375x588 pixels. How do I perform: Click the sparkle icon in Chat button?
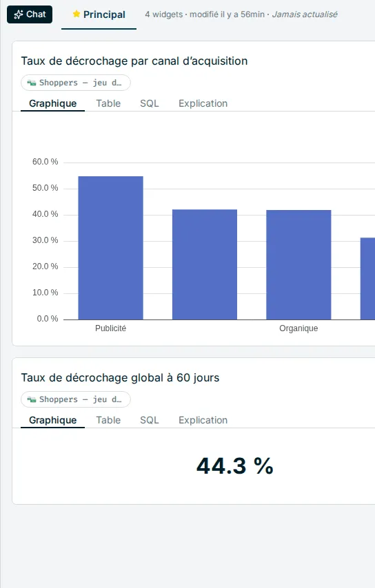(x=19, y=14)
